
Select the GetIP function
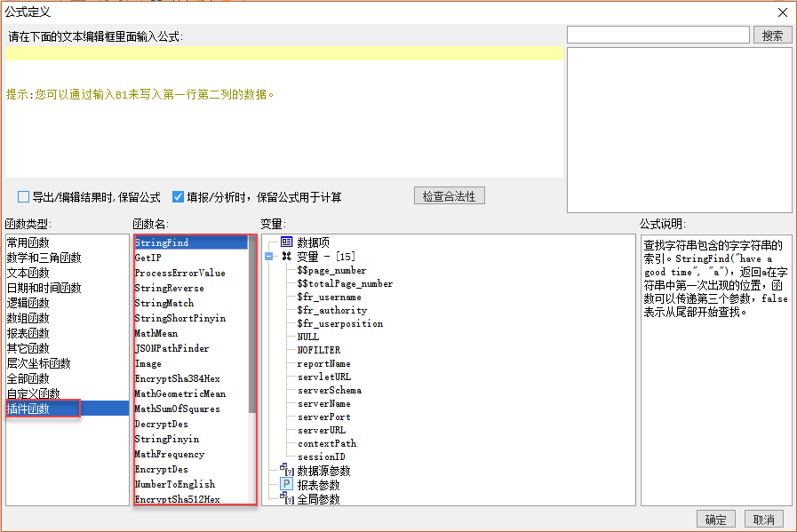[191, 258]
